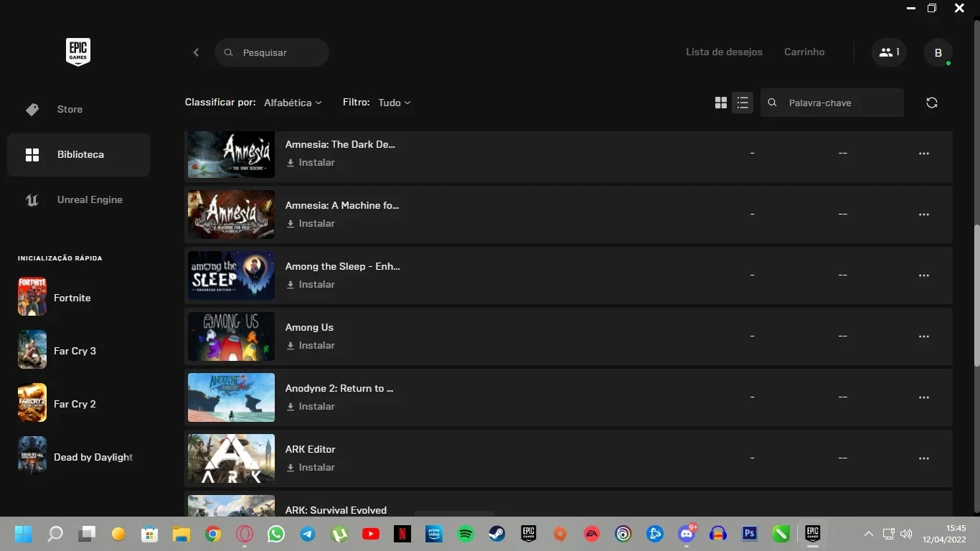Install Amnesia: The Dark Descent
980x551 pixels.
pyautogui.click(x=311, y=163)
